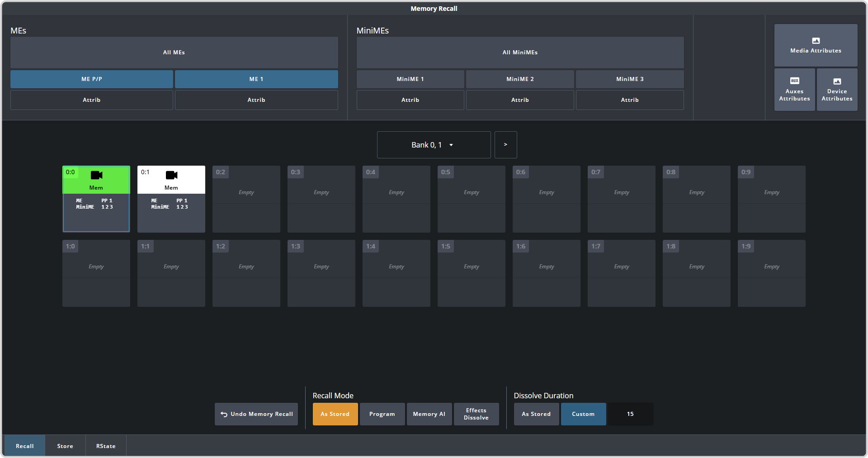
Task: Open Device Attributes
Action: tap(837, 90)
